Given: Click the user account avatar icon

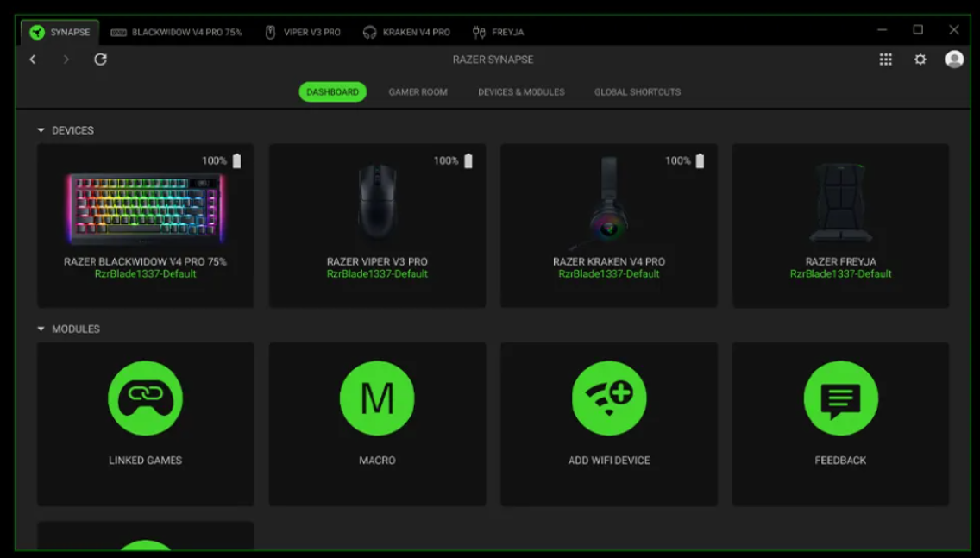Looking at the screenshot, I should point(954,60).
